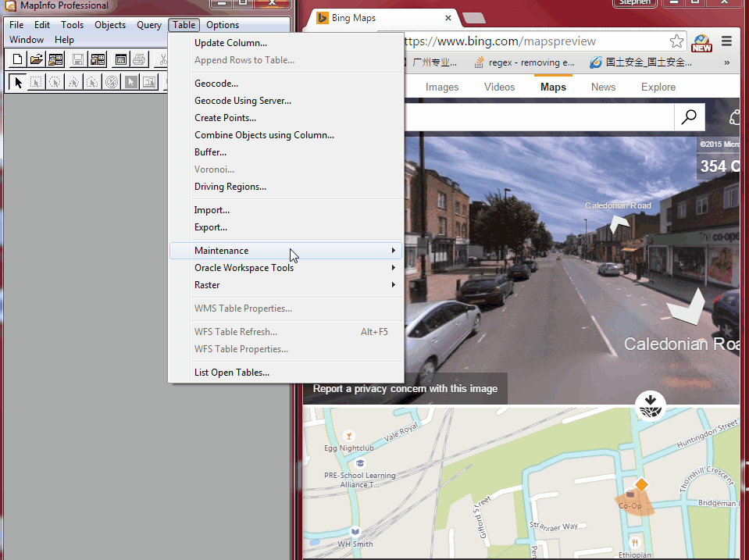The image size is (749, 560).
Task: Click the Bing Maps search box
Action: (x=539, y=116)
